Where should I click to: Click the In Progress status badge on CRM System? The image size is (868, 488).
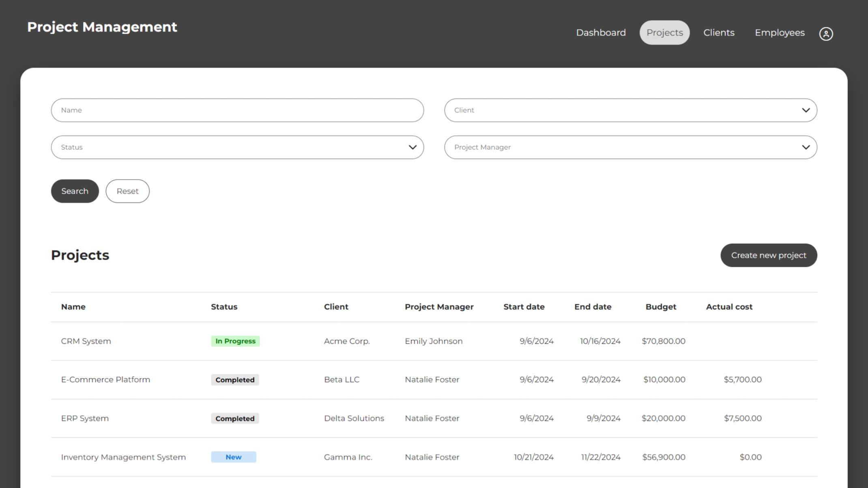point(235,341)
